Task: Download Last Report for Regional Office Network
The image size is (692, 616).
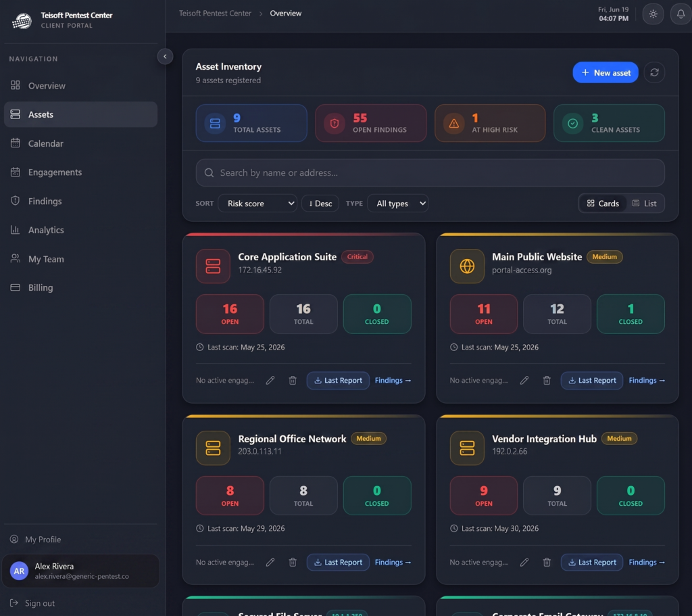Action: click(x=338, y=562)
